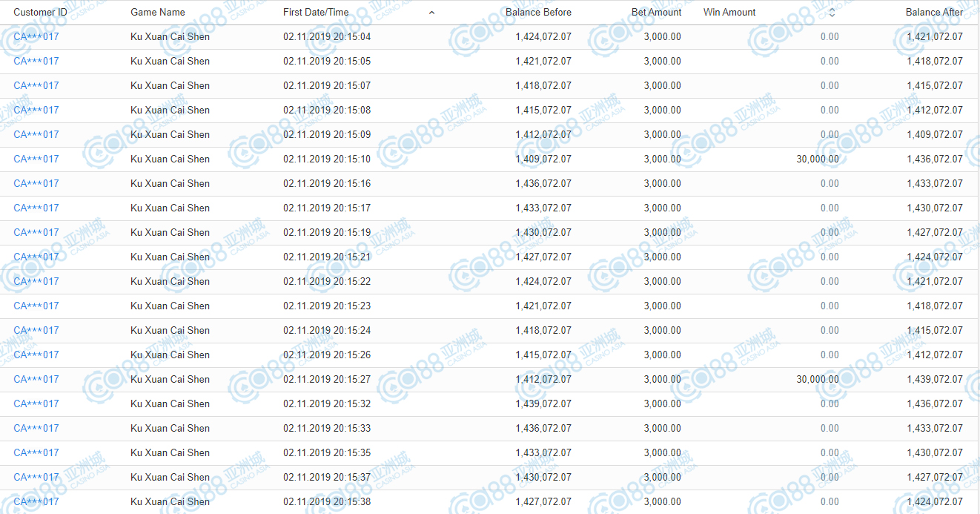This screenshot has width=980, height=514.
Task: Click the First Date/Time column header
Action: coord(316,12)
